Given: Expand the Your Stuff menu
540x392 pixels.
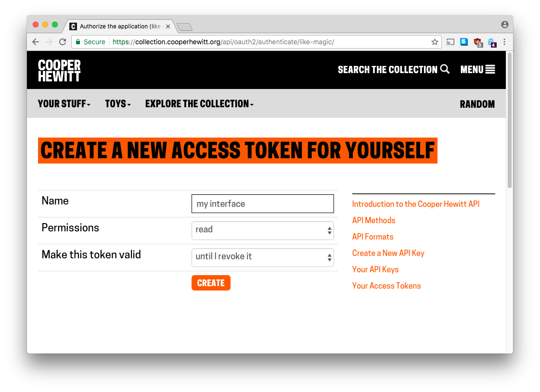Looking at the screenshot, I should [64, 104].
